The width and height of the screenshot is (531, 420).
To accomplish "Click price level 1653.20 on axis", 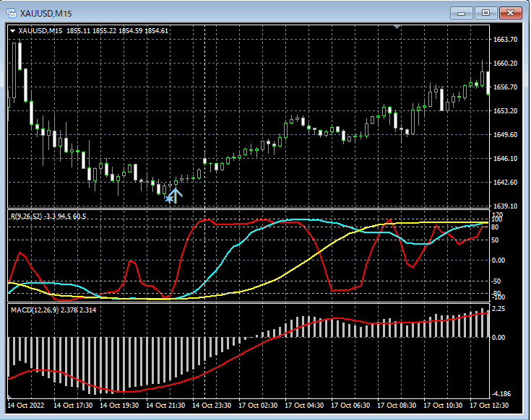I will [505, 110].
